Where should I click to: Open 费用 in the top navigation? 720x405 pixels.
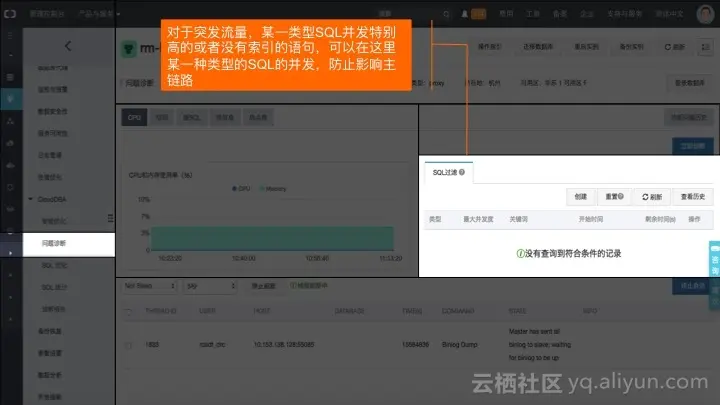[506, 14]
